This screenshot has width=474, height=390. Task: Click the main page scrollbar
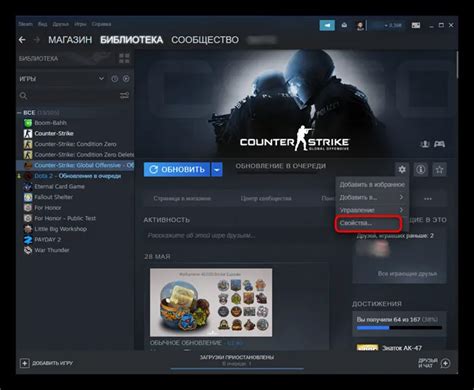(x=457, y=64)
